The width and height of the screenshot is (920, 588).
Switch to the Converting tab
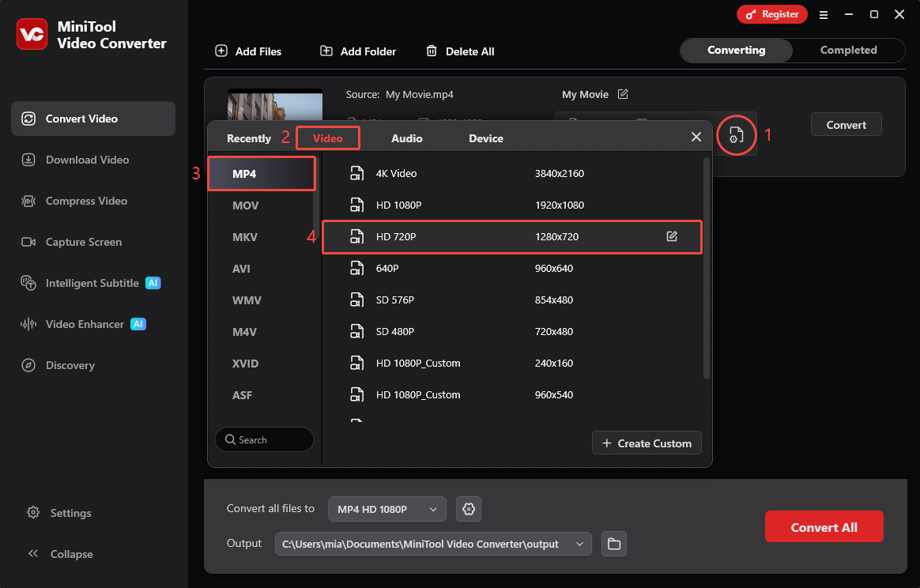tap(737, 51)
